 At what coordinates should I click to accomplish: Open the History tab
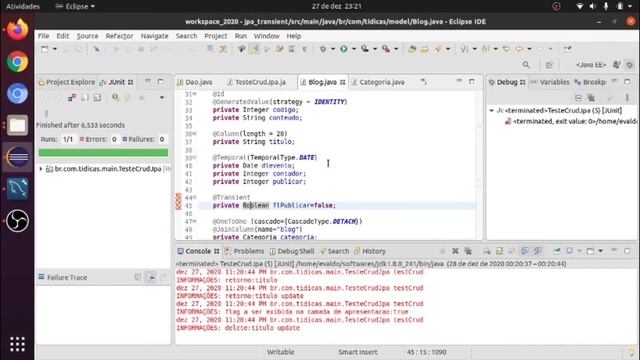(x=370, y=251)
